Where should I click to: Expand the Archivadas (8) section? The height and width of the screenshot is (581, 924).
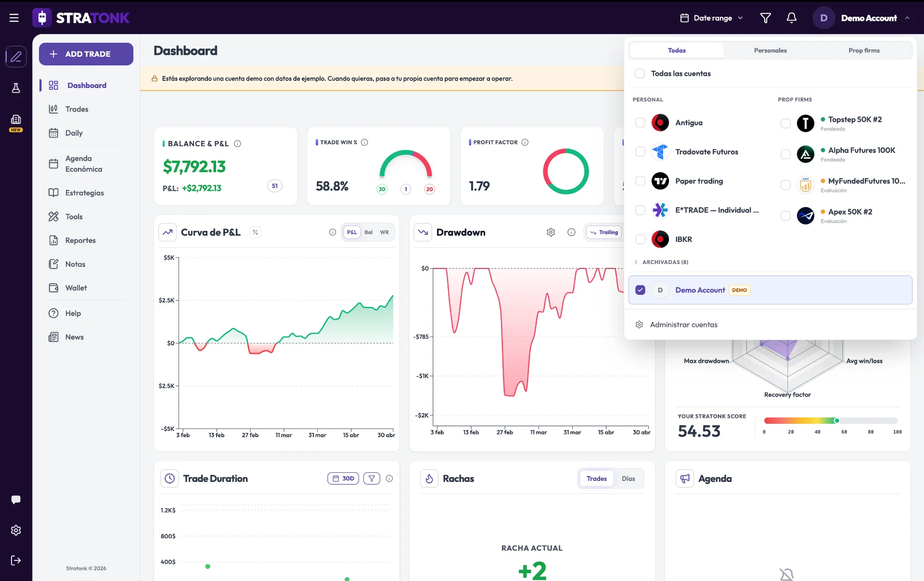(x=662, y=262)
